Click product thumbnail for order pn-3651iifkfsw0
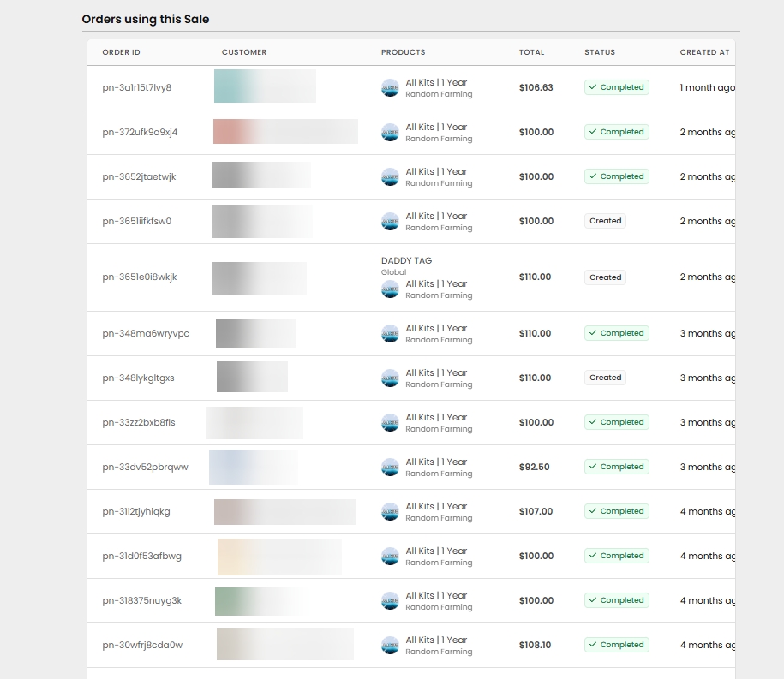Image resolution: width=784 pixels, height=679 pixels. point(390,222)
